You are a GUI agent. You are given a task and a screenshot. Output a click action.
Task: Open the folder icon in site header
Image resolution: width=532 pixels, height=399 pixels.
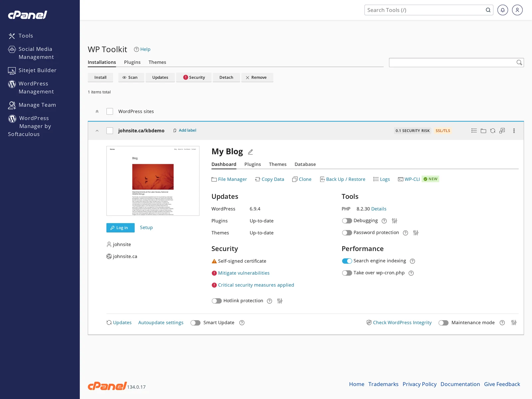pyautogui.click(x=483, y=131)
